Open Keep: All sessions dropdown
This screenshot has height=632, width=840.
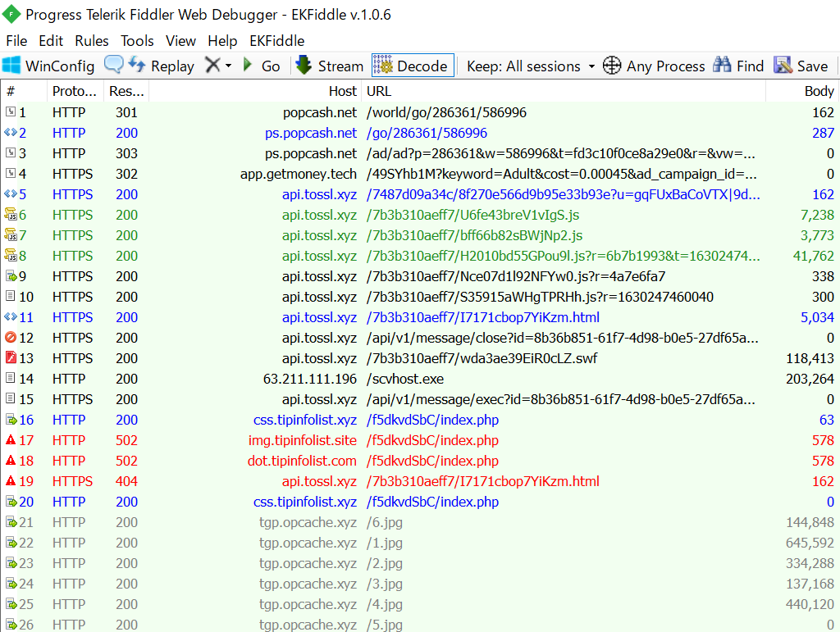pyautogui.click(x=531, y=66)
